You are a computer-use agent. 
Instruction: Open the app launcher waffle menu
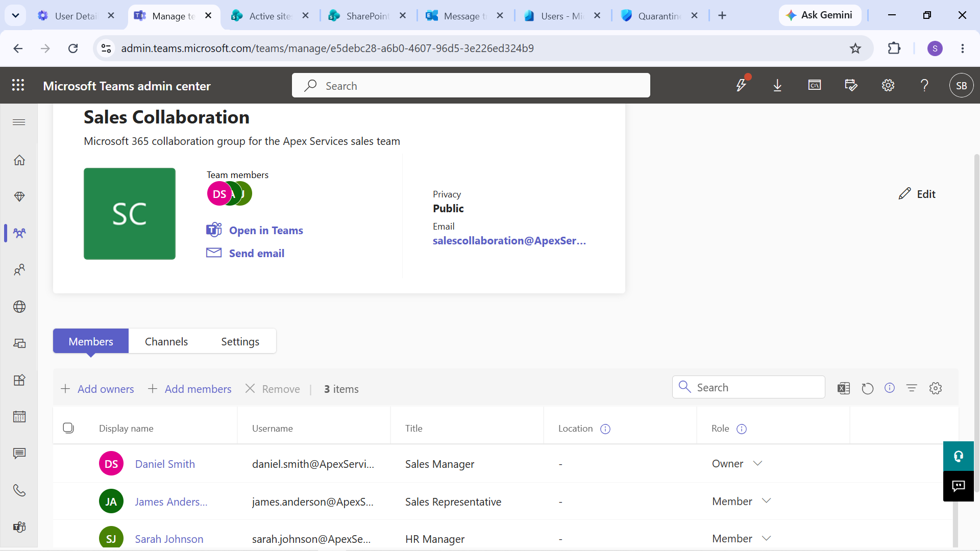click(x=18, y=85)
